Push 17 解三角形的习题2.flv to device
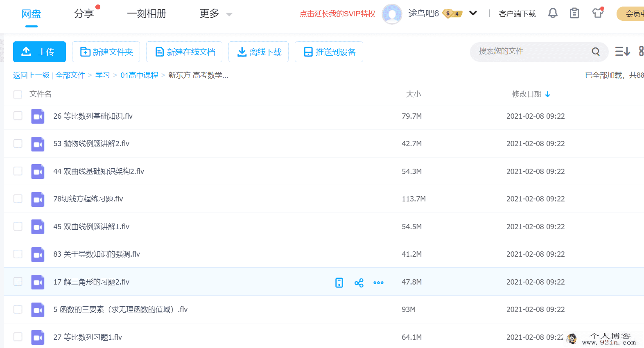Screen dimensions: 644x348 pyautogui.click(x=339, y=282)
